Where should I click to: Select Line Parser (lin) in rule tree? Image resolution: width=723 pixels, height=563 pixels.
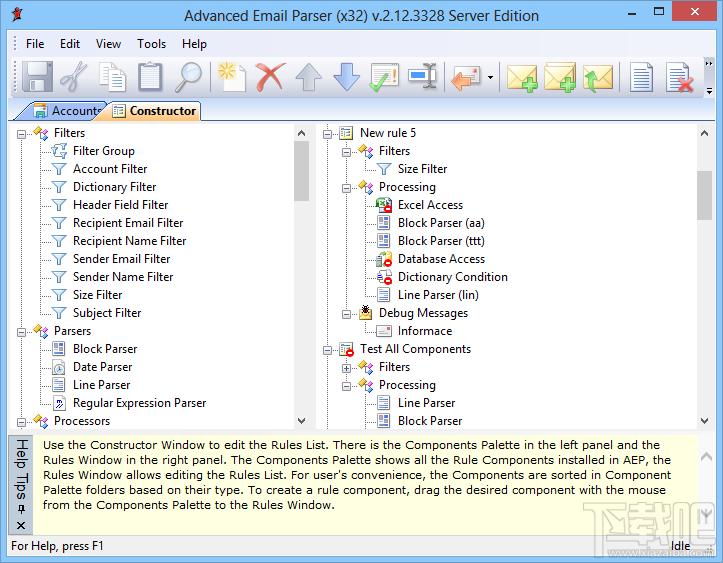pyautogui.click(x=438, y=295)
